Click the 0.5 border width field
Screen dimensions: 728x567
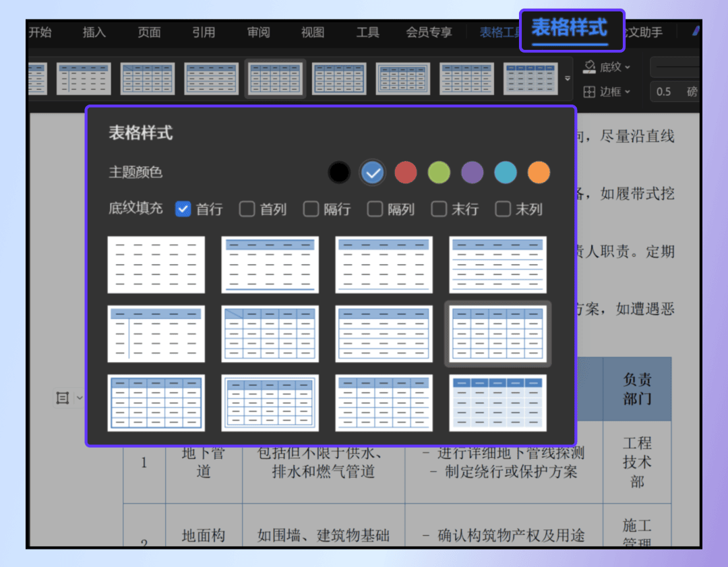pos(675,92)
